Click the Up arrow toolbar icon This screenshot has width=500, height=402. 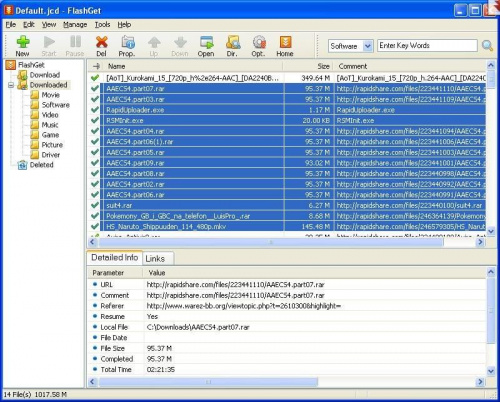tap(154, 46)
